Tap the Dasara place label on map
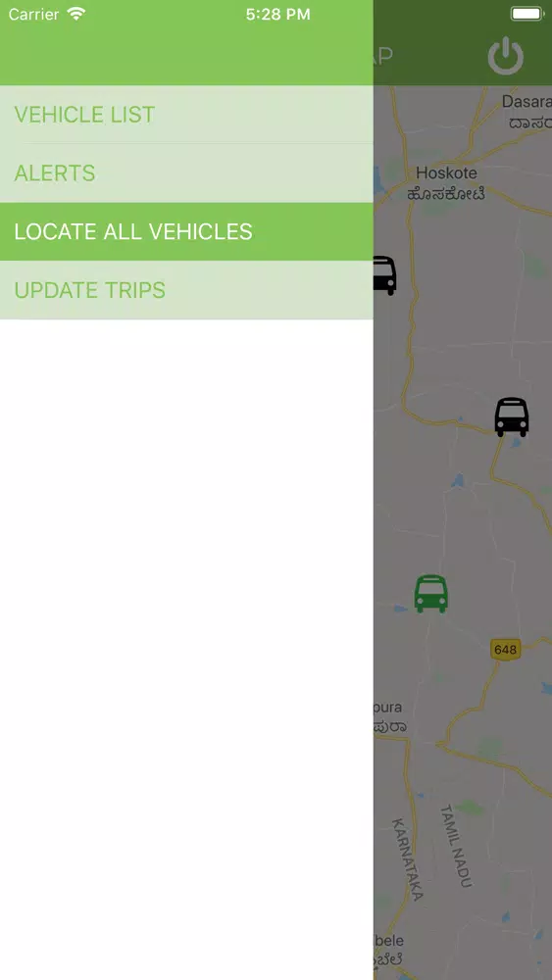The image size is (552, 980). click(527, 102)
